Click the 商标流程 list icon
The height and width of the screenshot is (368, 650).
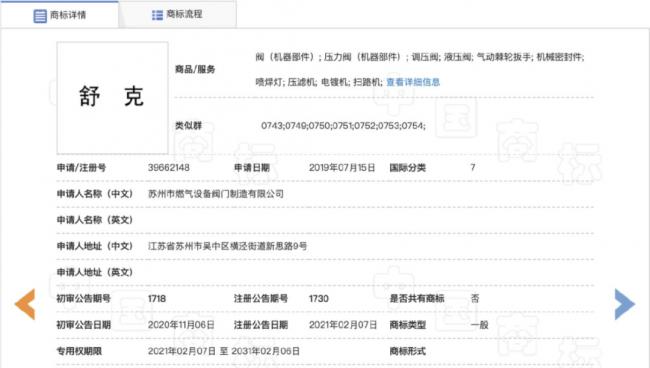[x=158, y=15]
